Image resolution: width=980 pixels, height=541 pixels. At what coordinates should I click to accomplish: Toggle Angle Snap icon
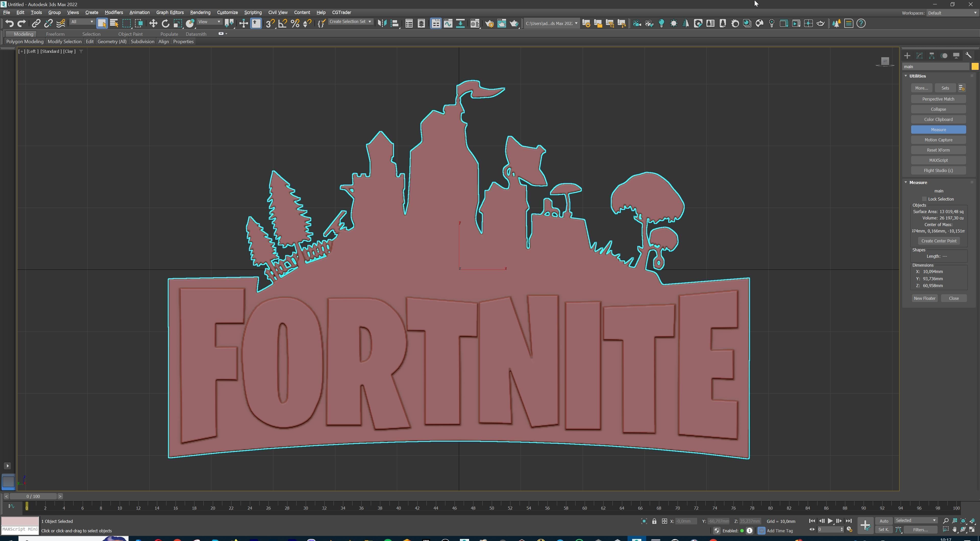[x=283, y=23]
